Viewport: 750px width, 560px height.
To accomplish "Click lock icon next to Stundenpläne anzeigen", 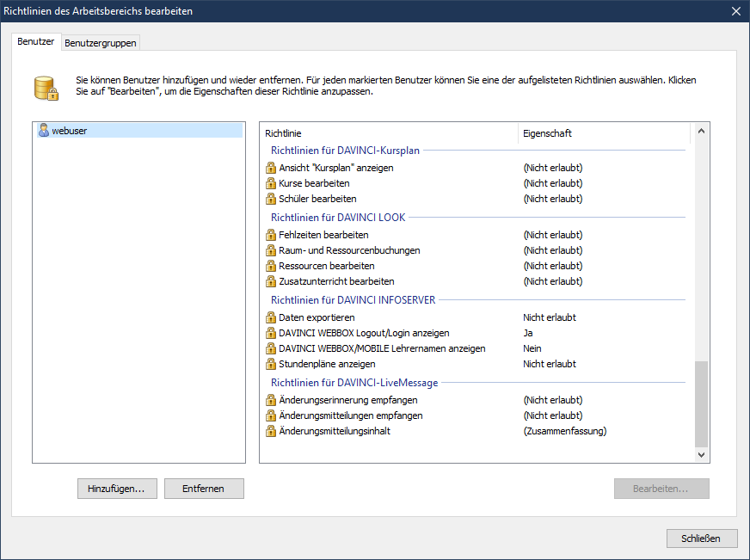I will (271, 364).
